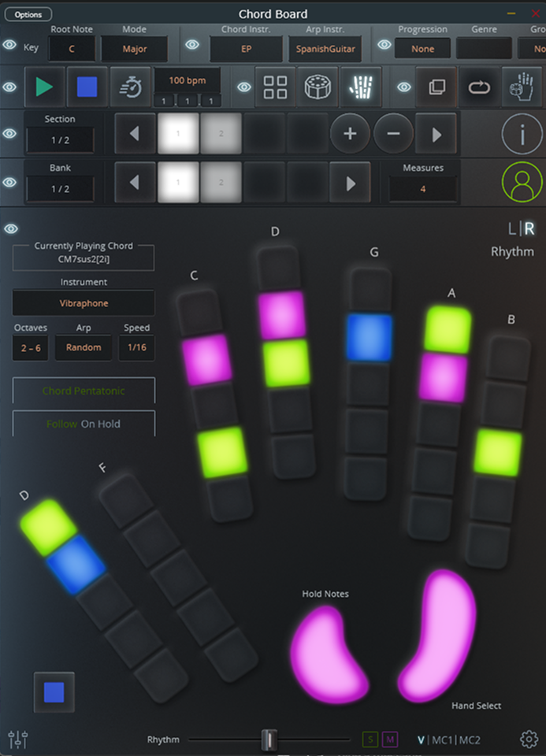This screenshot has width=546, height=756.
Task: Add a section with plus button
Action: pos(350,134)
